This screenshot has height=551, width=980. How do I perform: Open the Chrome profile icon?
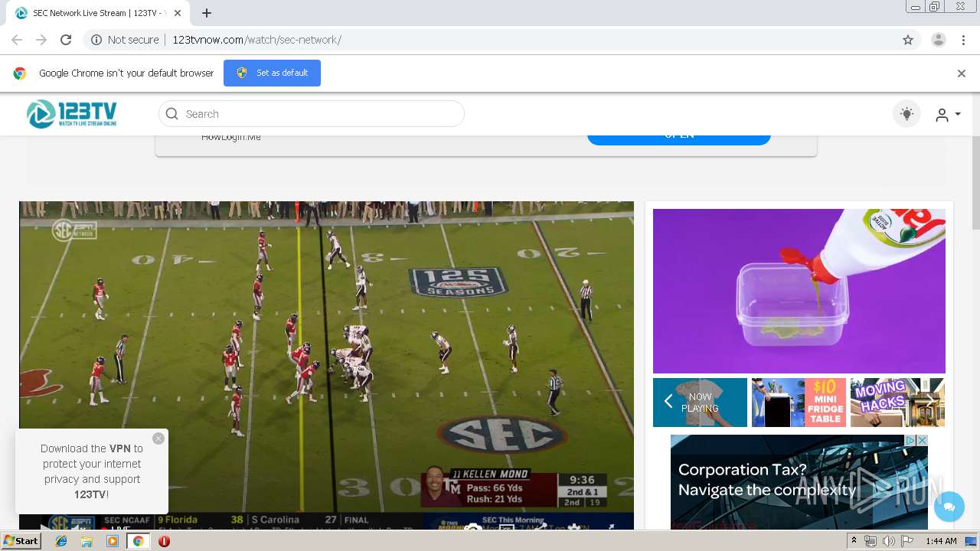939,40
